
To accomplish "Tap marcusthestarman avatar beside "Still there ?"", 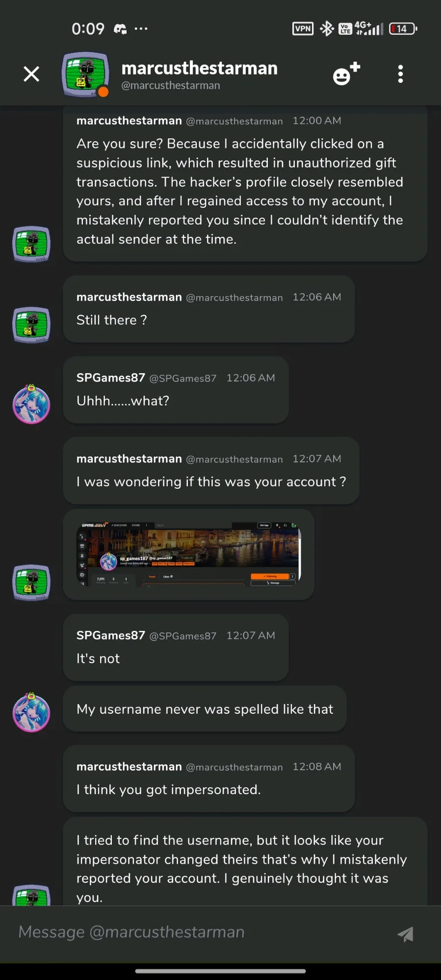I will (31, 325).
